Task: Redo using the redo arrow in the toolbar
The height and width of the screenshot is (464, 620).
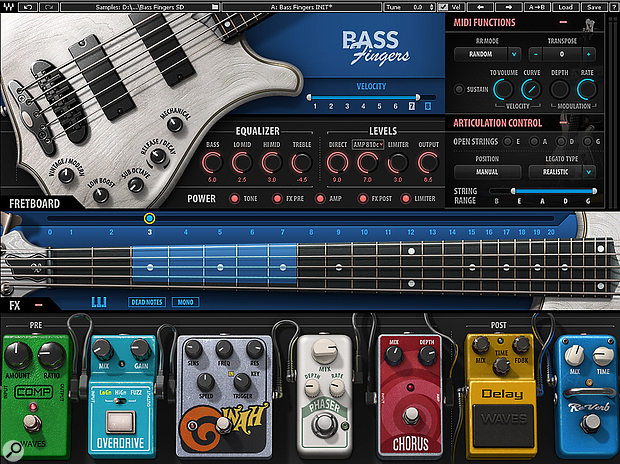Action: (49, 7)
